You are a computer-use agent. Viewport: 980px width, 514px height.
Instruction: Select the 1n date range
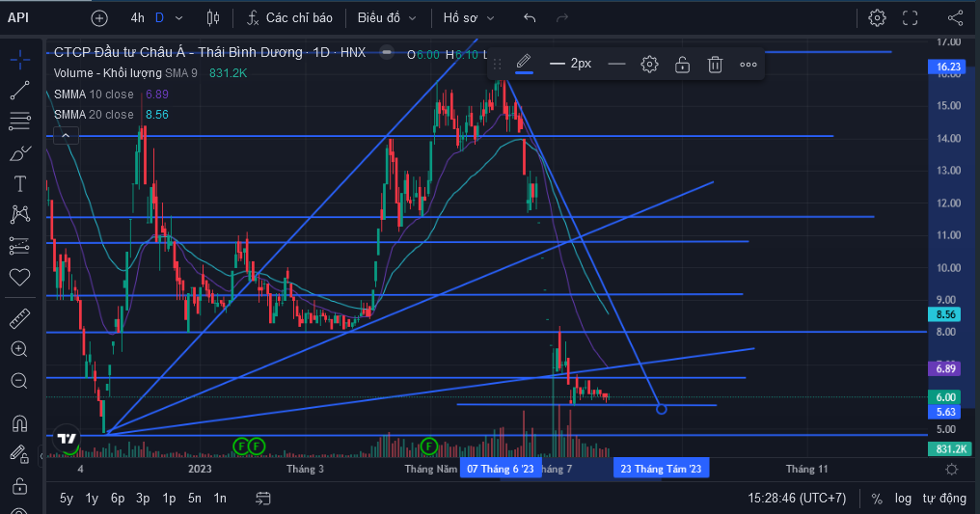(x=220, y=499)
